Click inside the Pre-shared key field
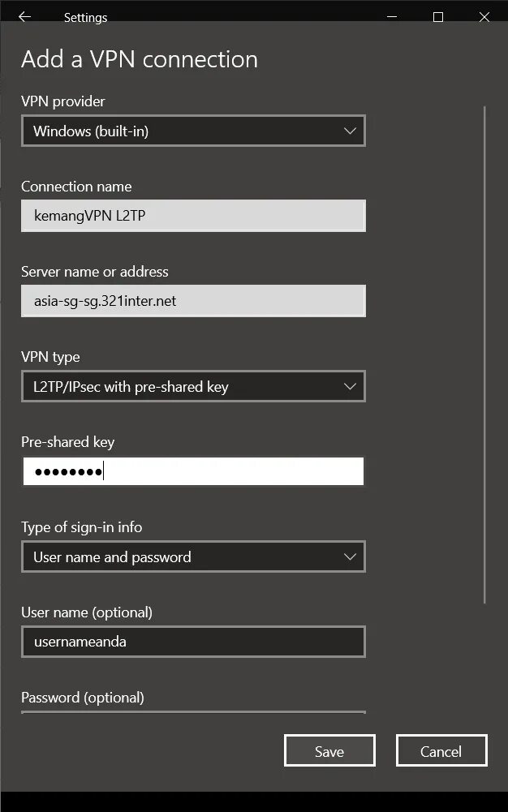The image size is (508, 812). [x=193, y=471]
